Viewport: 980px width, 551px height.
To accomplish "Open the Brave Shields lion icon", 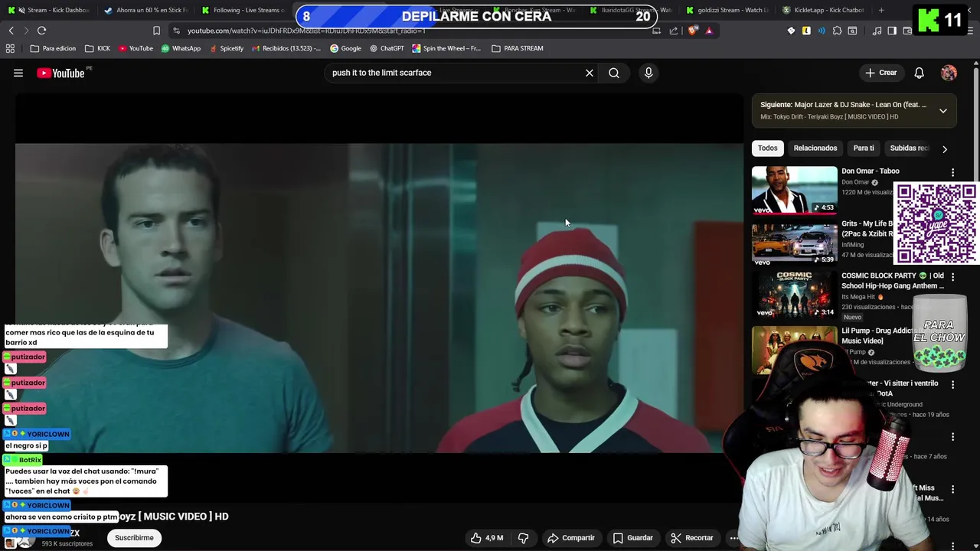I will tap(693, 31).
